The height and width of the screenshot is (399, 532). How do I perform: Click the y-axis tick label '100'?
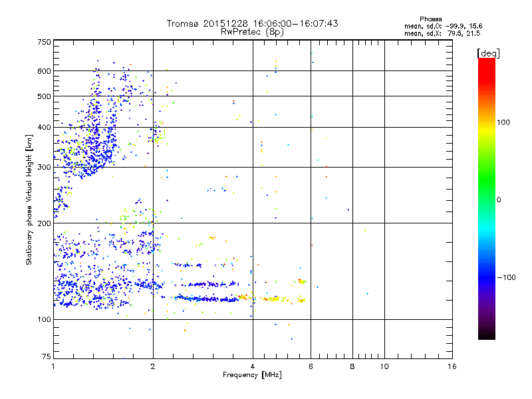[x=44, y=320]
